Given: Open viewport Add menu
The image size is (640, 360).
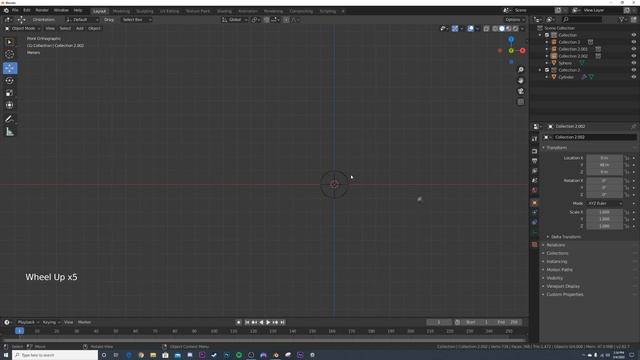Looking at the screenshot, I should pyautogui.click(x=80, y=29).
